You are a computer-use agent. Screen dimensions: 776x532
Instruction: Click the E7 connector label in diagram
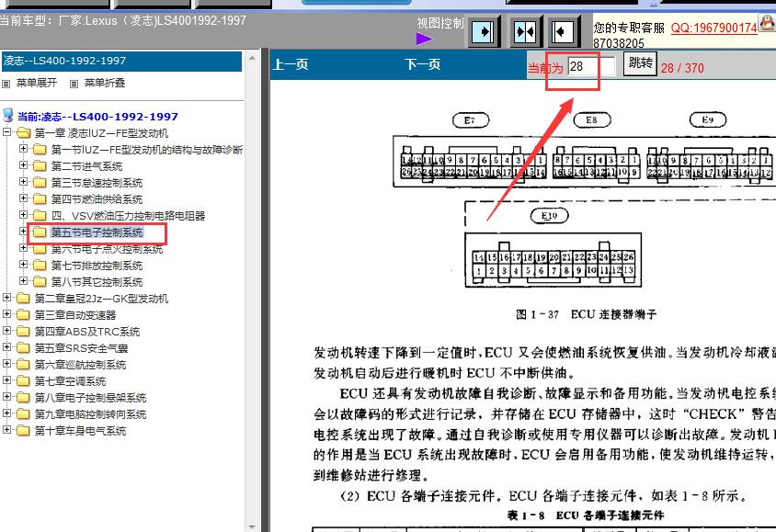coord(471,120)
